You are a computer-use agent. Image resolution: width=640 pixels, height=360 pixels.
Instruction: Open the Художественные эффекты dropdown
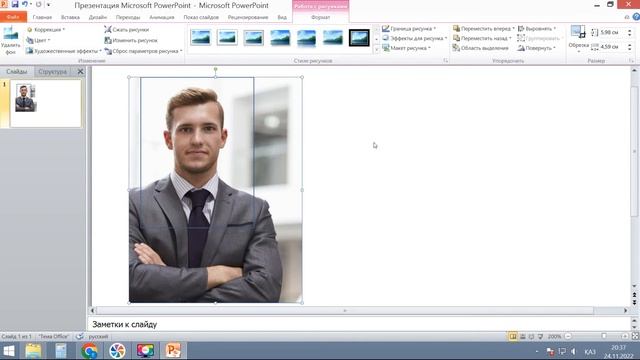tap(63, 51)
